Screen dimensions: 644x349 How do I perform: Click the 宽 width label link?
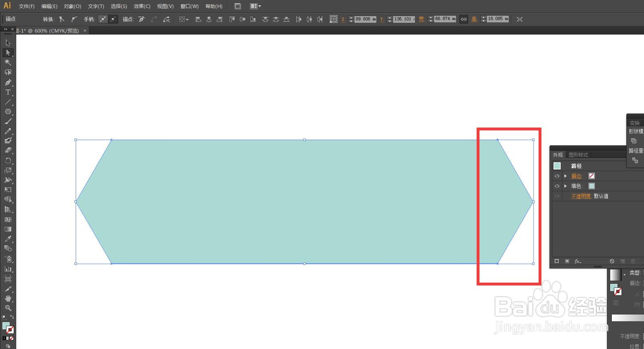(421, 19)
